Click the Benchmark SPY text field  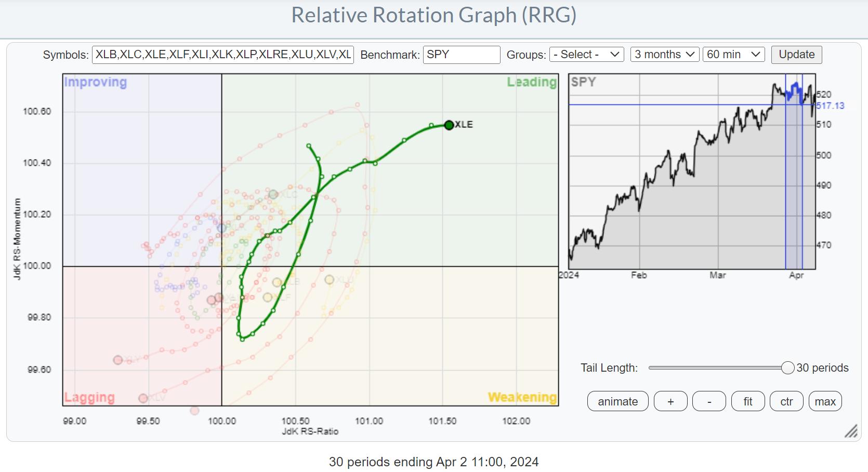pos(461,55)
